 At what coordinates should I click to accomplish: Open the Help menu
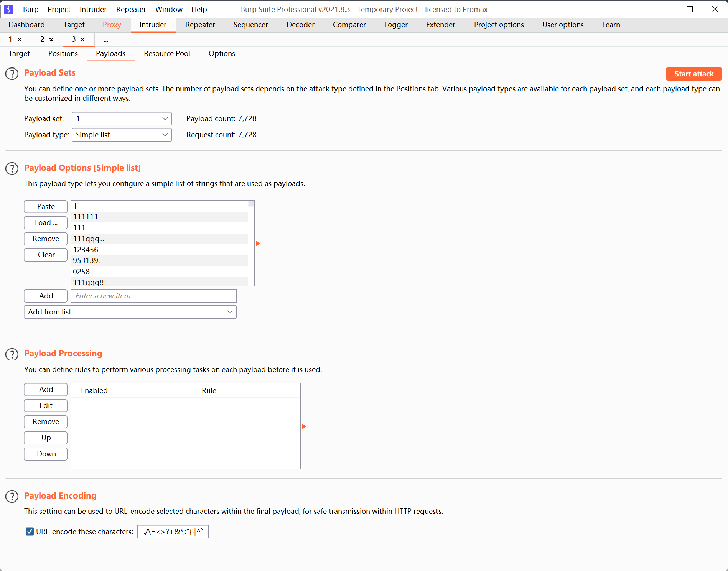(x=199, y=9)
